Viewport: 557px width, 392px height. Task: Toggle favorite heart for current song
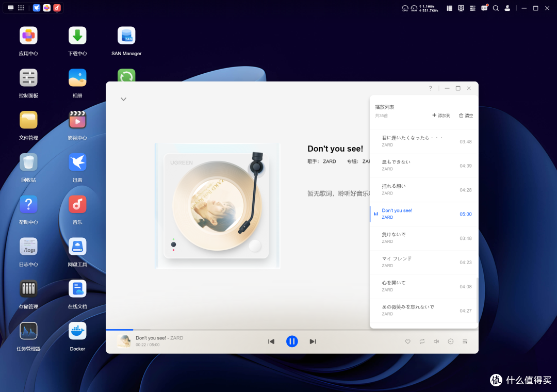point(408,341)
